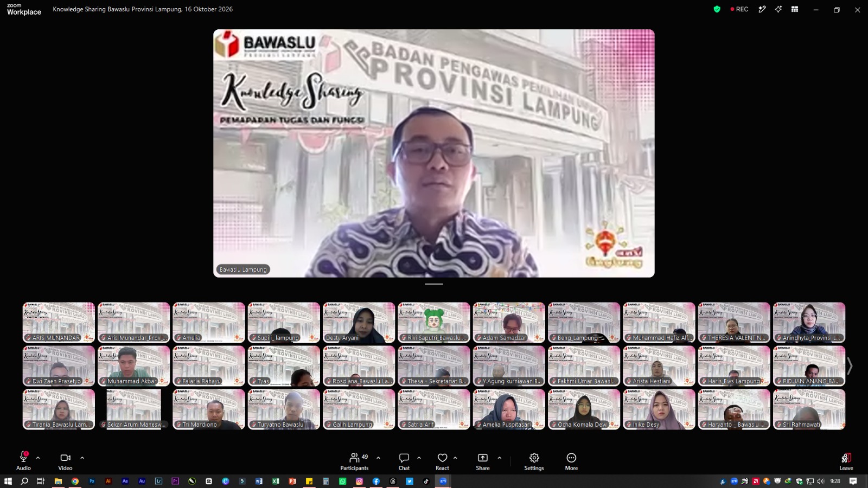Viewport: 868px width, 488px height.
Task: Click the Leave meeting button
Action: coord(846,461)
